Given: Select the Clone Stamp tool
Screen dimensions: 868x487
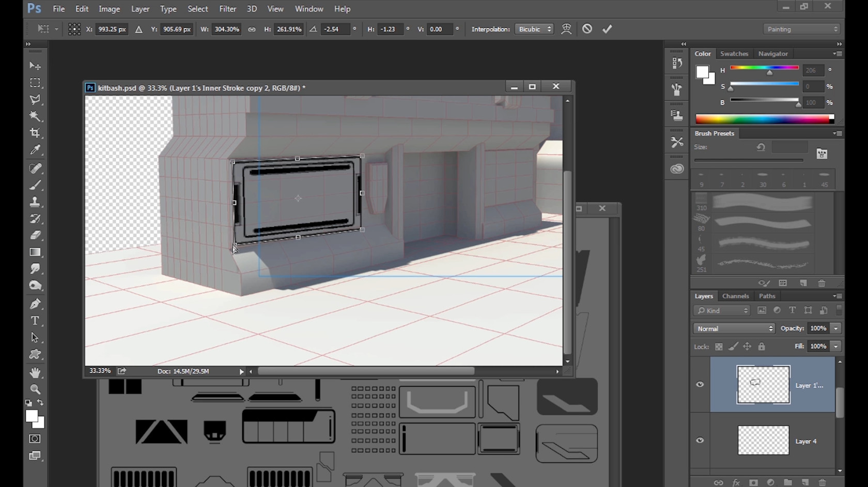Looking at the screenshot, I should [35, 202].
